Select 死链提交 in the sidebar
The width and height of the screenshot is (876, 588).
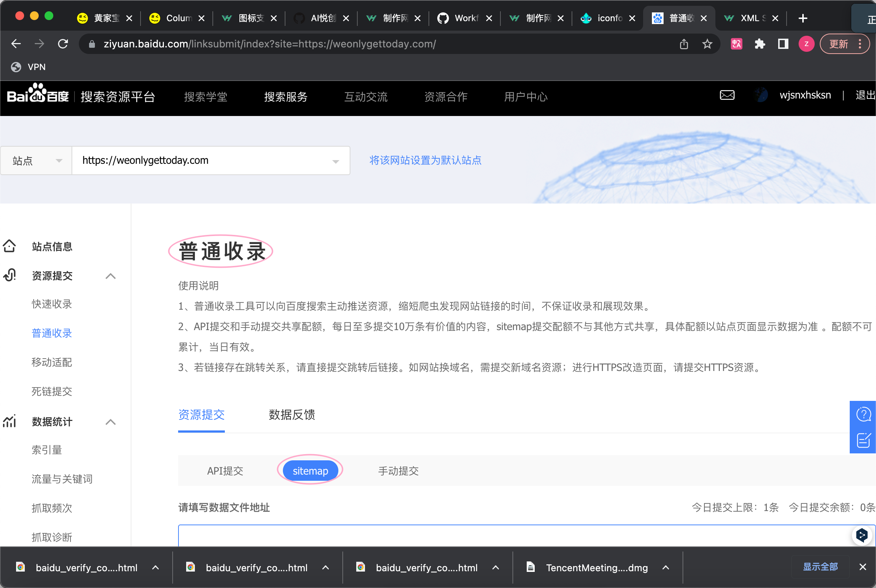[52, 391]
